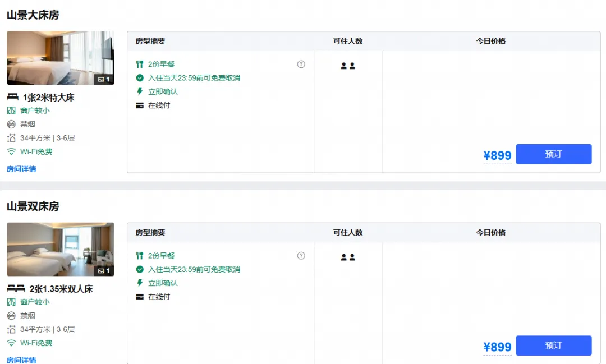The width and height of the screenshot is (606, 364).
Task: Open 房间详情 link for twin bed room
Action: [x=21, y=360]
